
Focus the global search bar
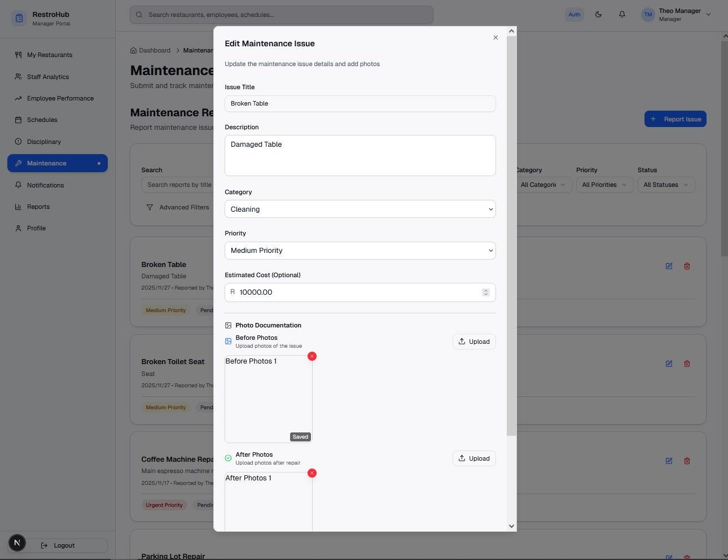282,15
